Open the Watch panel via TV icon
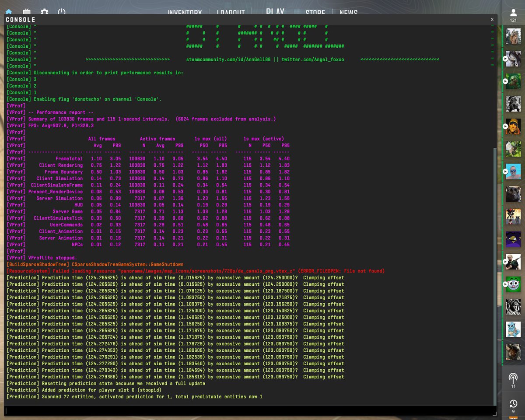 pos(26,12)
